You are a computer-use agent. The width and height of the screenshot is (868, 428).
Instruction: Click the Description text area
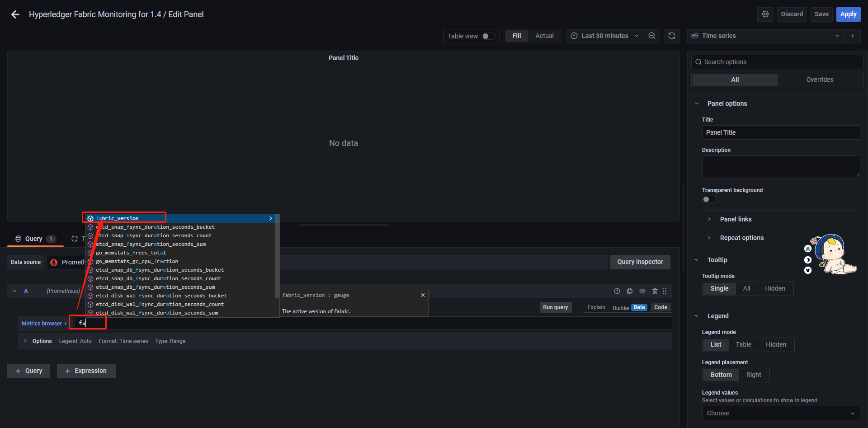click(781, 166)
